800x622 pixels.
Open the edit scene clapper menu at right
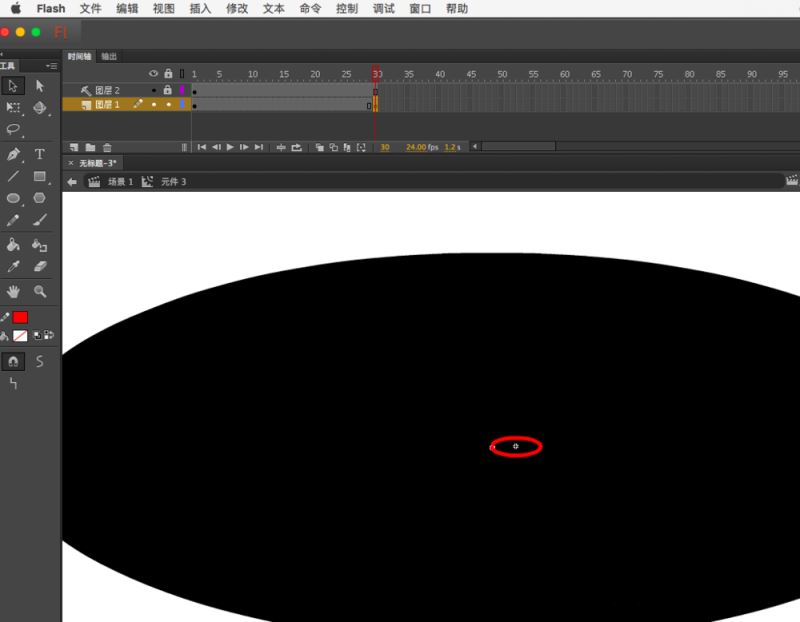(791, 181)
